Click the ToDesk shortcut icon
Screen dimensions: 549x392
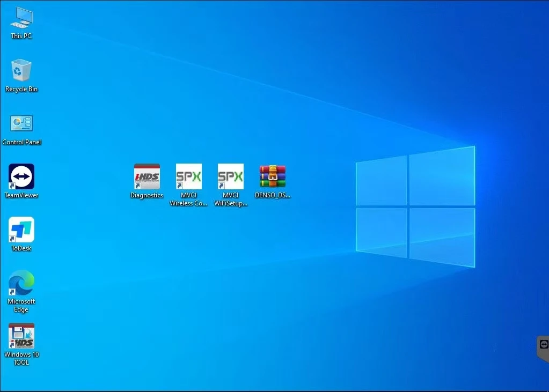pos(21,230)
